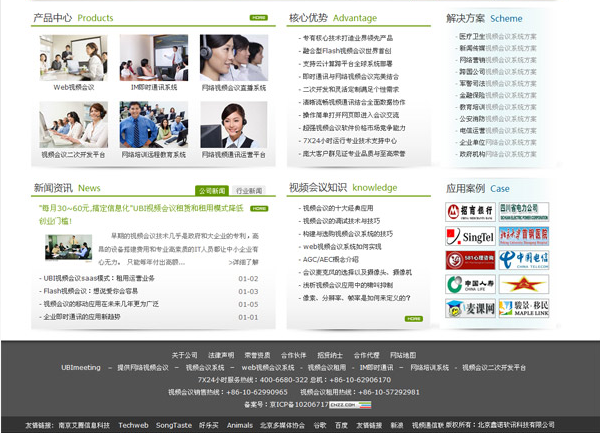Click the green MORE badge beside Products
The image size is (600, 433).
click(x=259, y=18)
